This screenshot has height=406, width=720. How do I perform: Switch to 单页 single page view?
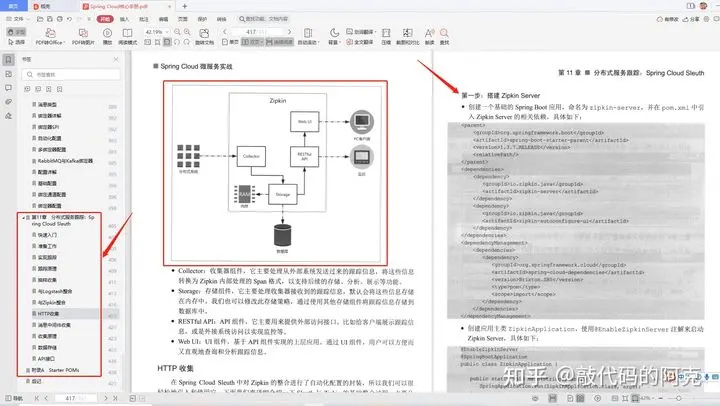230,42
